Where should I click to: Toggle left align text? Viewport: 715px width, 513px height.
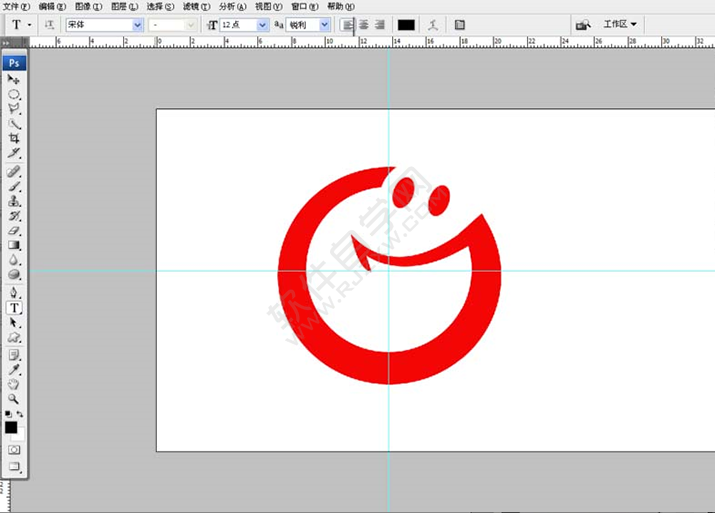tap(348, 24)
